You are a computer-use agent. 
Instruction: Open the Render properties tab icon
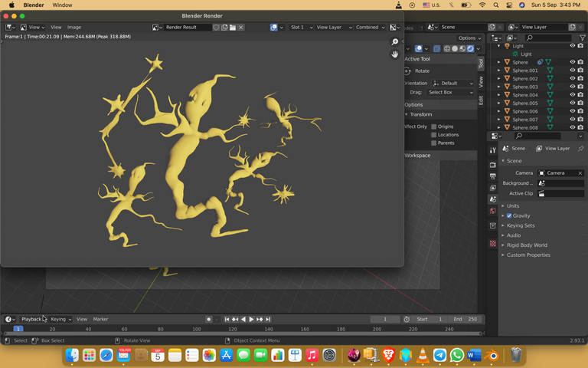click(x=493, y=165)
